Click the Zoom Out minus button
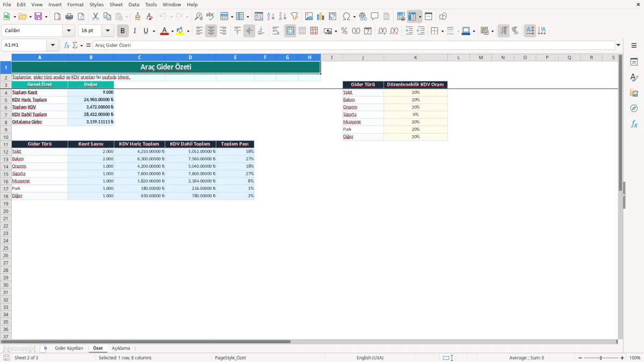 coord(580,358)
